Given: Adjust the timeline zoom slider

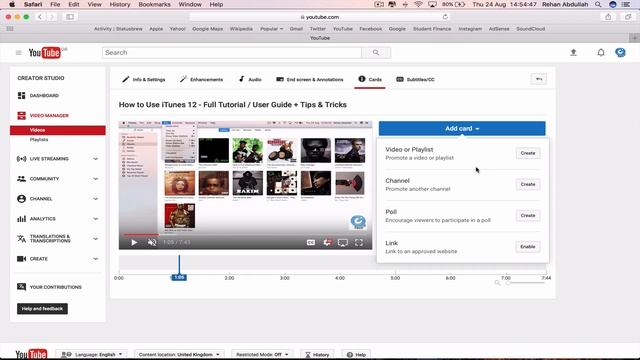Looking at the screenshot, I should [x=526, y=283].
